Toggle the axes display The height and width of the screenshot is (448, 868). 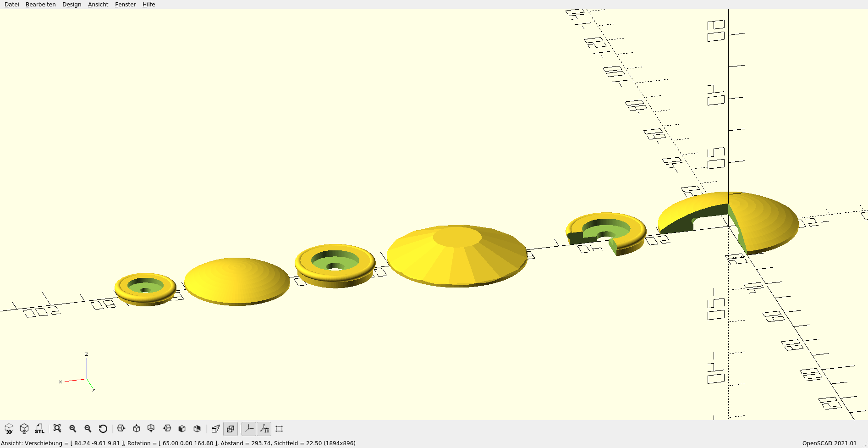249,429
